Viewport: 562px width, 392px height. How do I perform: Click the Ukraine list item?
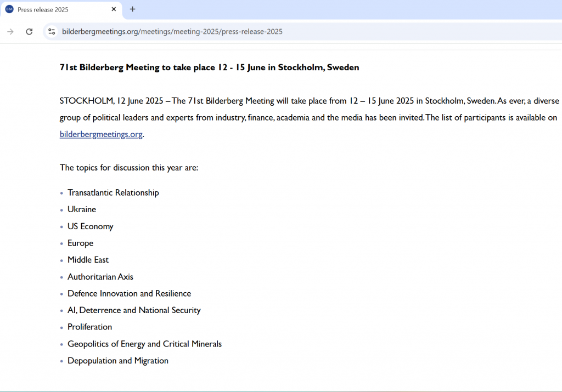82,209
